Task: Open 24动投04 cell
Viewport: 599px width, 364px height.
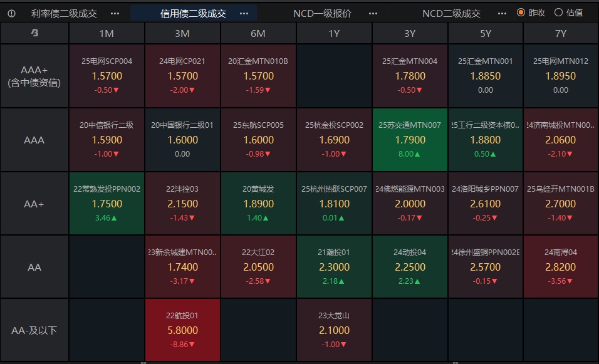Action: [x=410, y=267]
